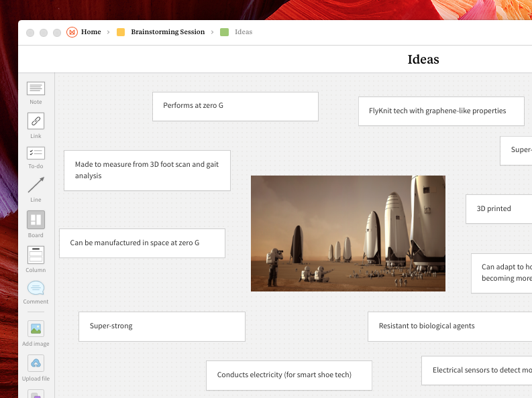Select 'Electrical sensors to detect' note

click(477, 371)
